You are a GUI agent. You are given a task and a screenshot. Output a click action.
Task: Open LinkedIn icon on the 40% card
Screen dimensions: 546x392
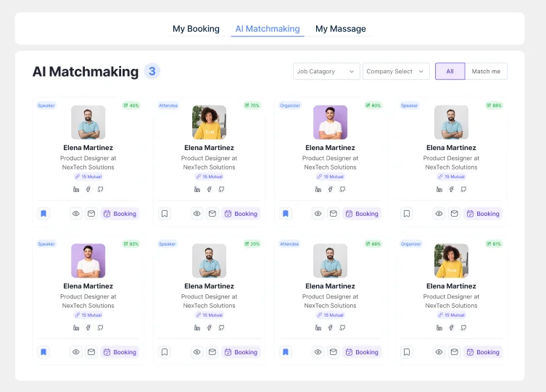pos(76,189)
